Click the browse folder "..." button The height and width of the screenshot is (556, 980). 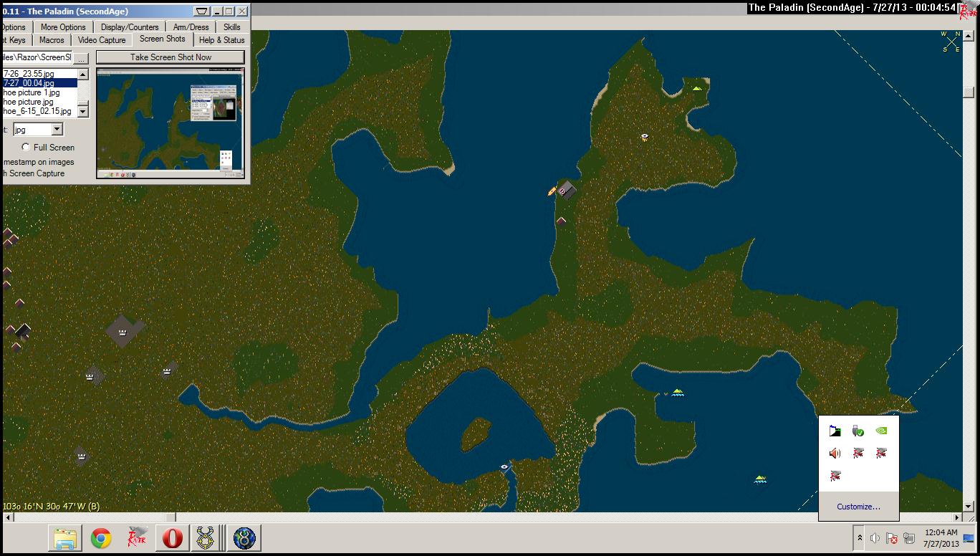coord(81,57)
